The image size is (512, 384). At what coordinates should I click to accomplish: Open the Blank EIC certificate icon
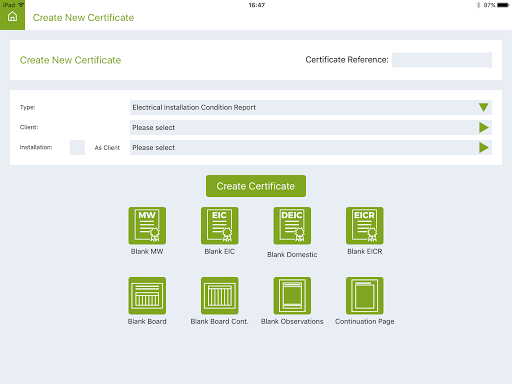[x=219, y=226]
